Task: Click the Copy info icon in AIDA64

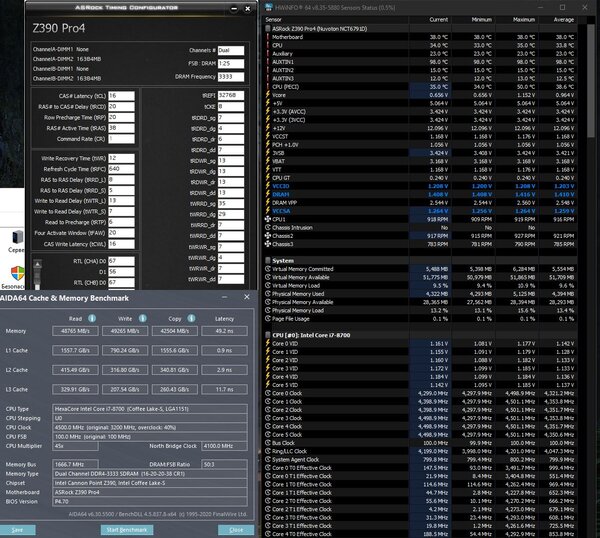Action: [191, 318]
